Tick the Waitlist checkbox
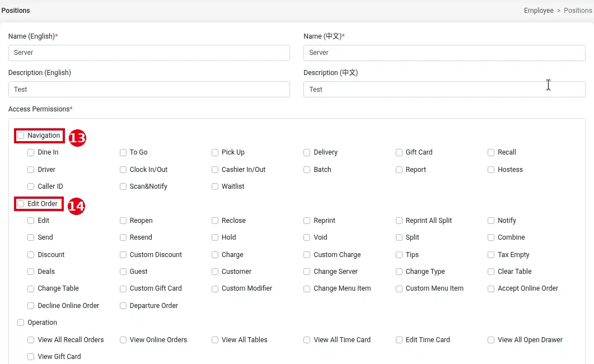This screenshot has width=594, height=364. point(215,186)
